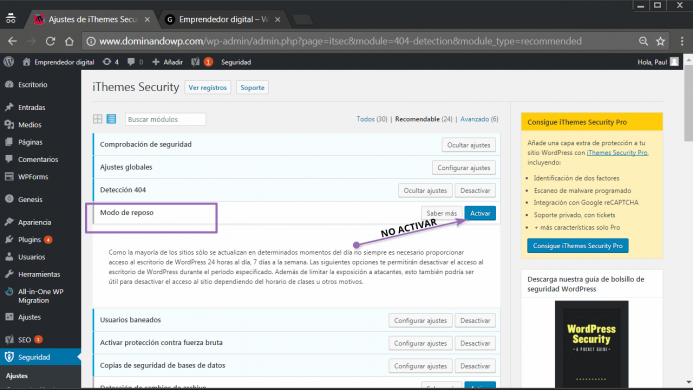Deactivate Copias de seguridad module

pos(475,366)
